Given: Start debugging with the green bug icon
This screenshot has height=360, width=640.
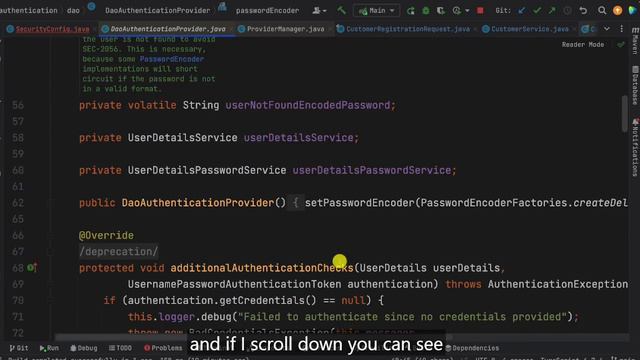Looking at the screenshot, I should 426,11.
